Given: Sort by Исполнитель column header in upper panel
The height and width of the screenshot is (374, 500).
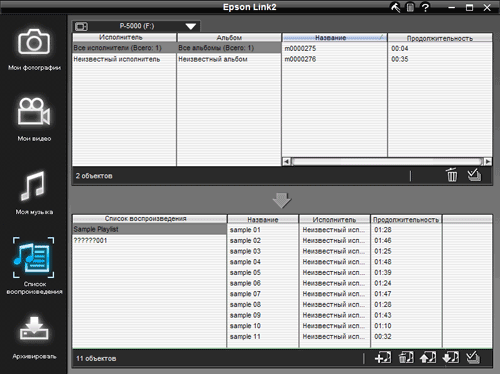Looking at the screenshot, I should coord(124,37).
